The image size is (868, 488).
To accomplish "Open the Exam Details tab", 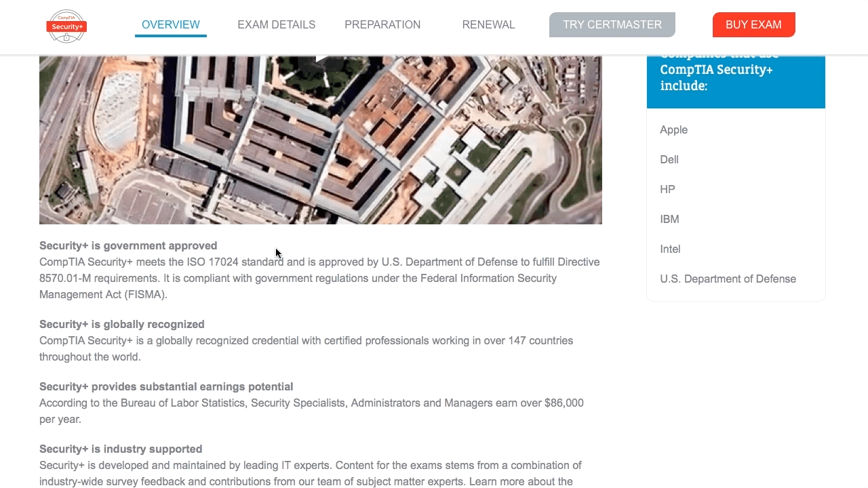I will pyautogui.click(x=276, y=25).
